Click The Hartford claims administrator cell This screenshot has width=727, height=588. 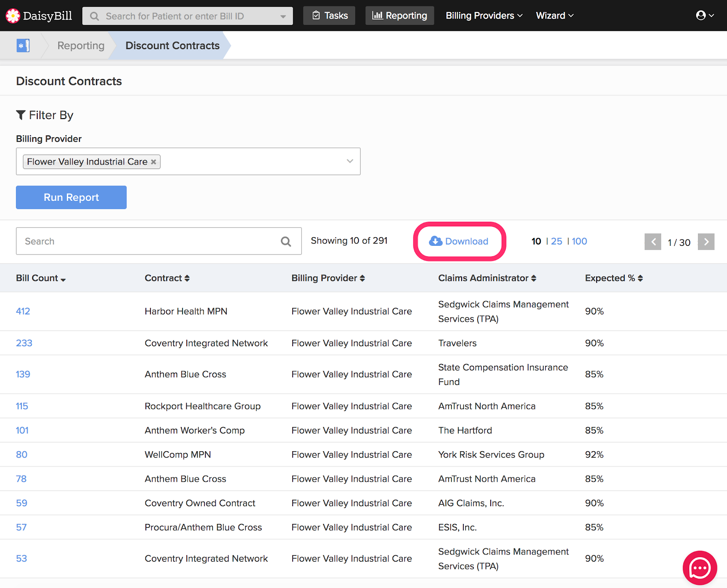pyautogui.click(x=465, y=430)
